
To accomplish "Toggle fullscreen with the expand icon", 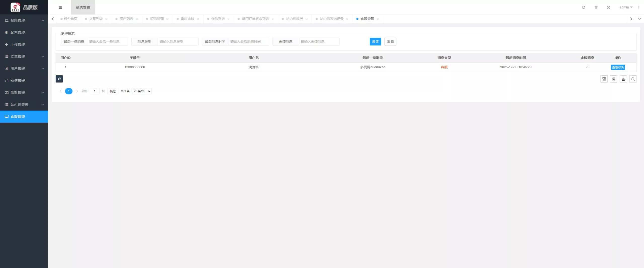I will (x=608, y=7).
